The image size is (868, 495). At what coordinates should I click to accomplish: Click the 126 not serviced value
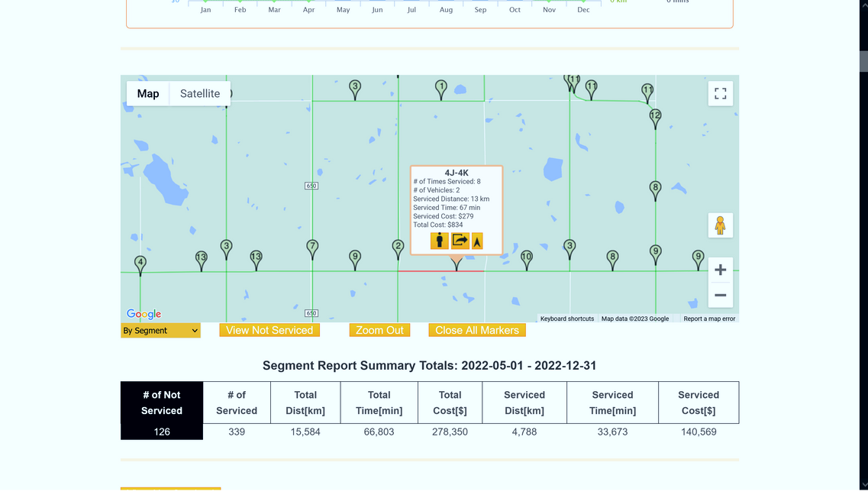point(162,432)
